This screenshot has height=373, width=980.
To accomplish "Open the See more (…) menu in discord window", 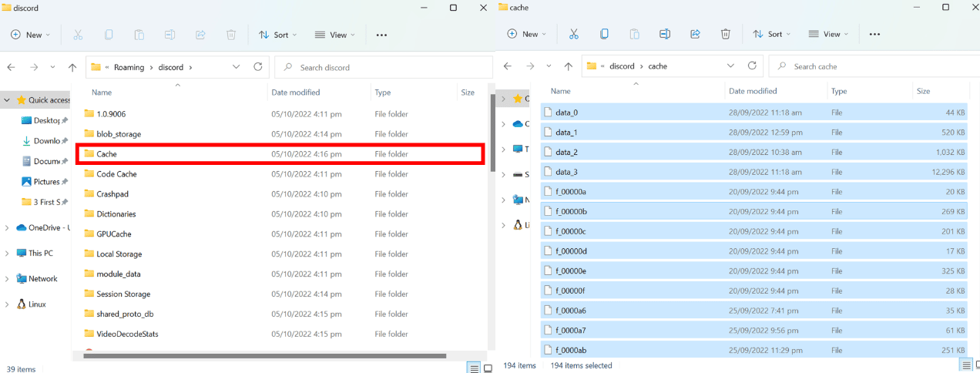I will tap(381, 35).
